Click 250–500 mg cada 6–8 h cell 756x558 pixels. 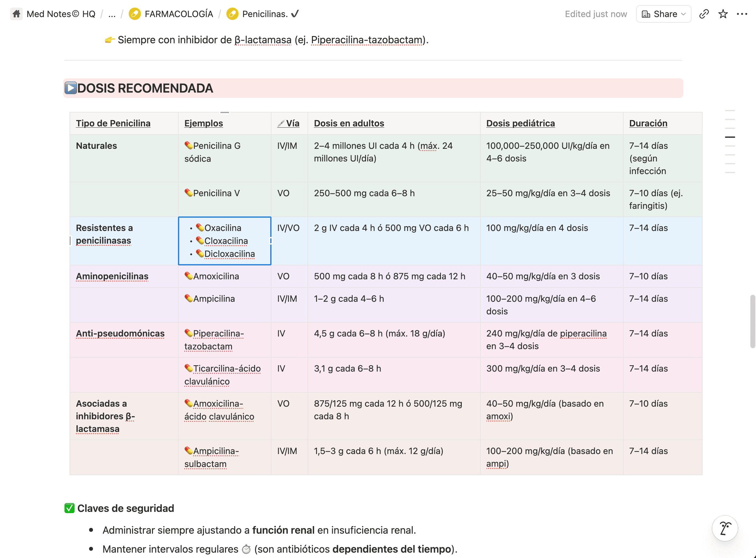[x=394, y=199]
